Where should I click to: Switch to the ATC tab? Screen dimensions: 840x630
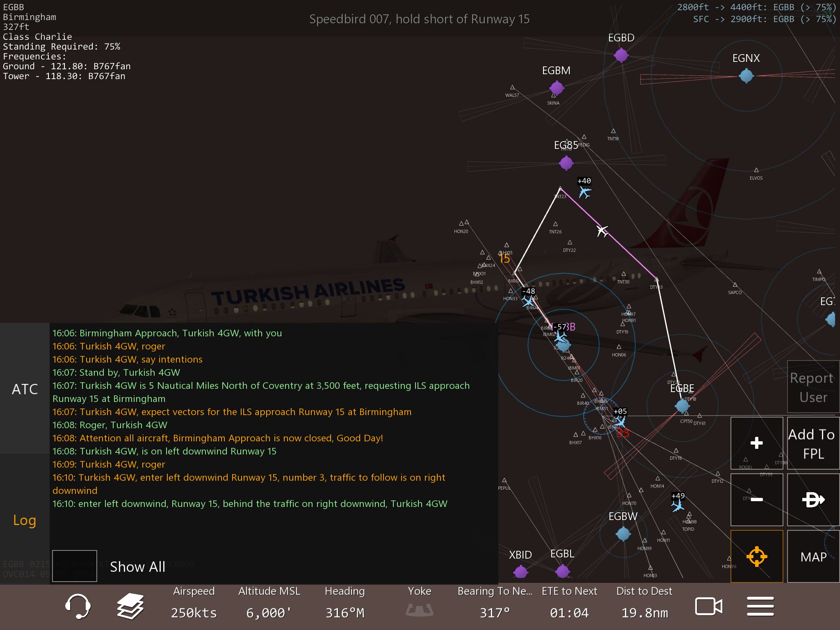tap(25, 389)
